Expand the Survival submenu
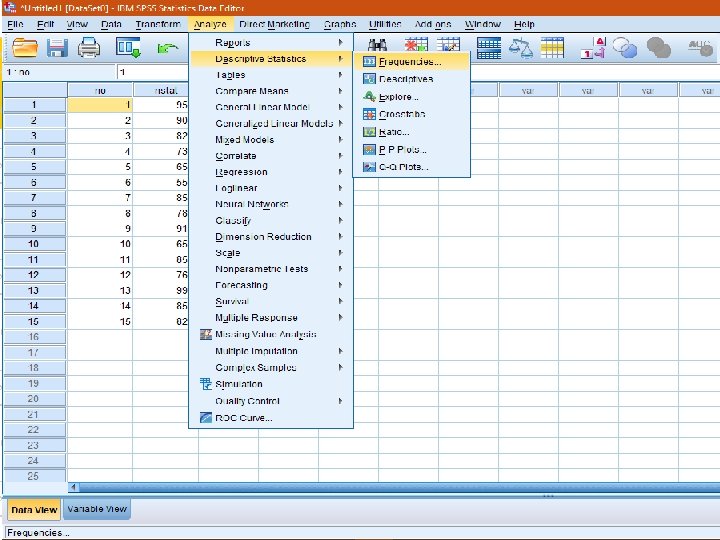Screen dimensions: 720x540 (271, 301)
